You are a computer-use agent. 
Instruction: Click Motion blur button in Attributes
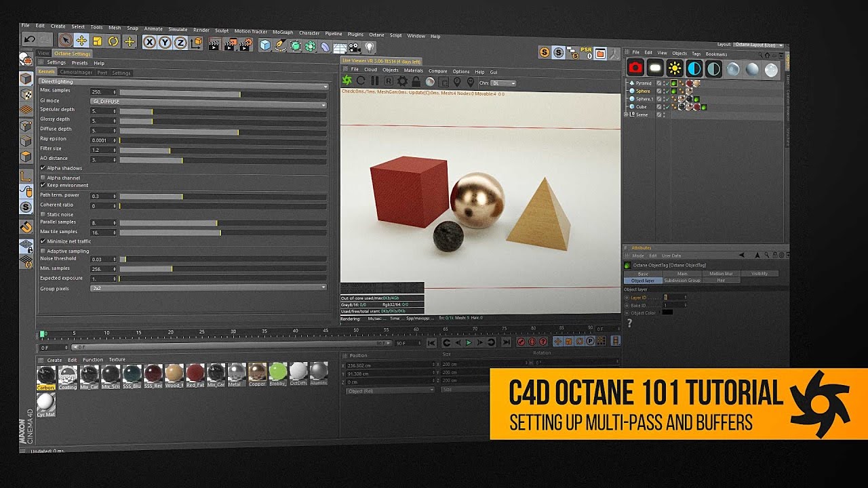click(x=722, y=274)
